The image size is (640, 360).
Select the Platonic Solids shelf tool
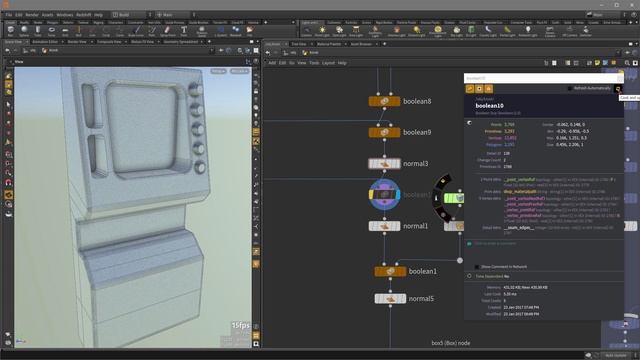(202, 31)
